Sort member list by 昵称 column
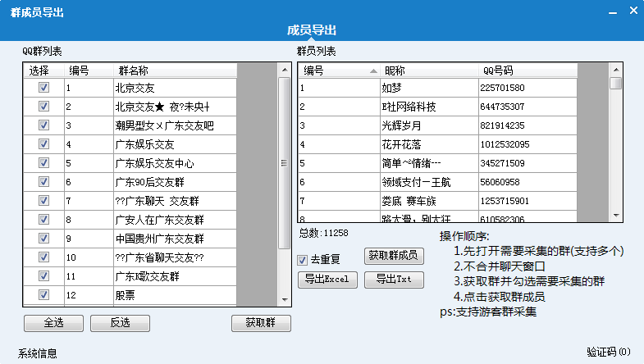644x364 pixels. (428, 71)
